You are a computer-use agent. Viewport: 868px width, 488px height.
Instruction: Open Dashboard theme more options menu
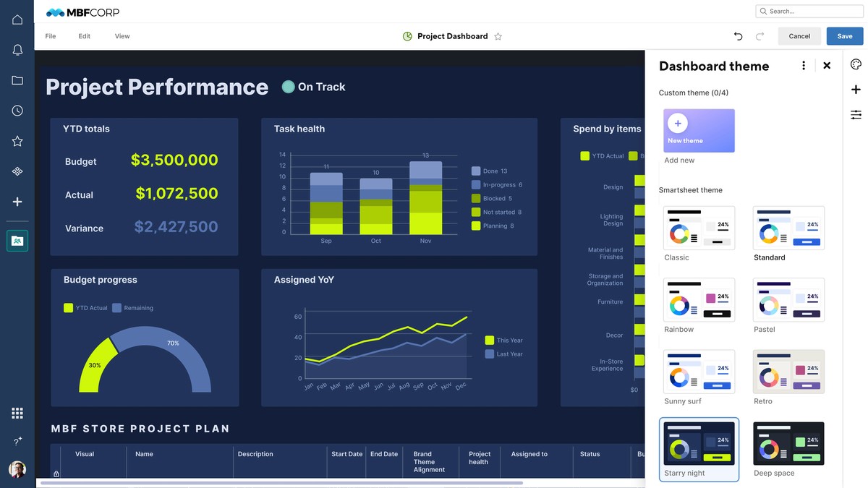click(804, 66)
